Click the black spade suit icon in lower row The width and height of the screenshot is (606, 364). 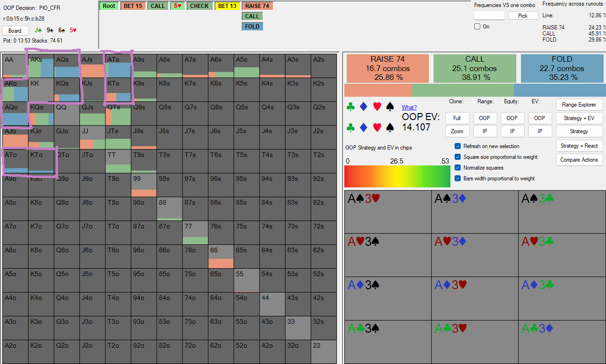click(390, 127)
